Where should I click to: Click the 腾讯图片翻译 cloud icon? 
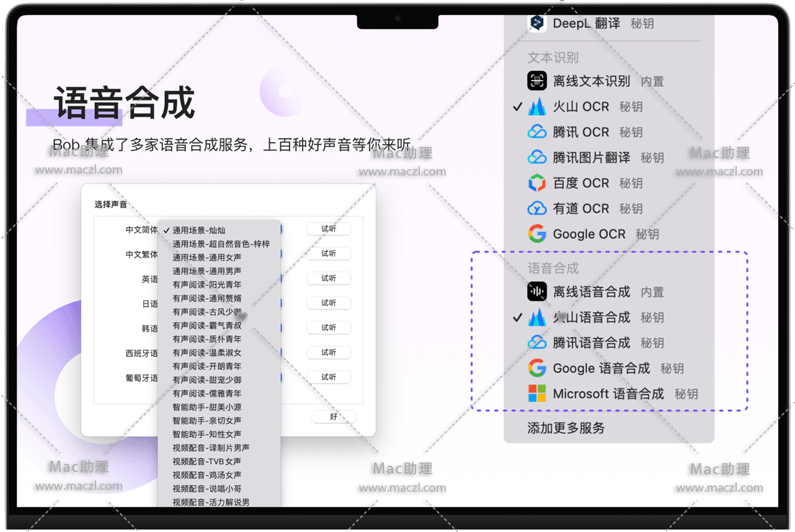[537, 157]
